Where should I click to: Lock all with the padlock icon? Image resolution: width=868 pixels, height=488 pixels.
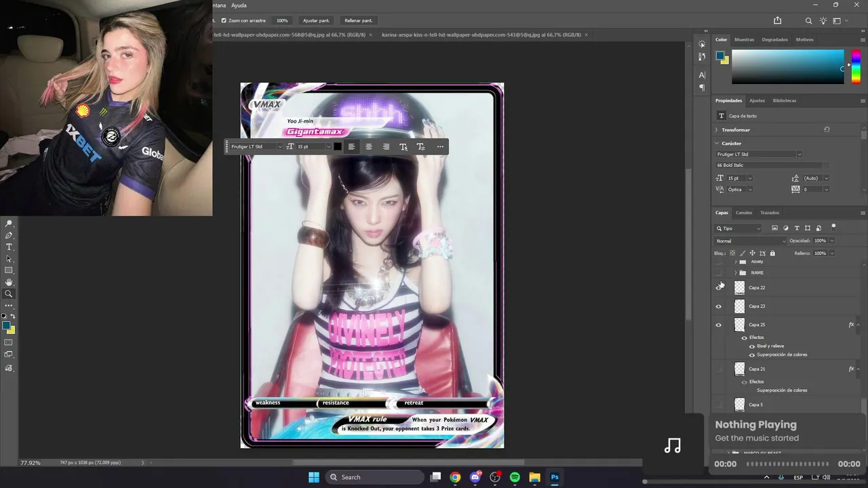pyautogui.click(x=772, y=253)
